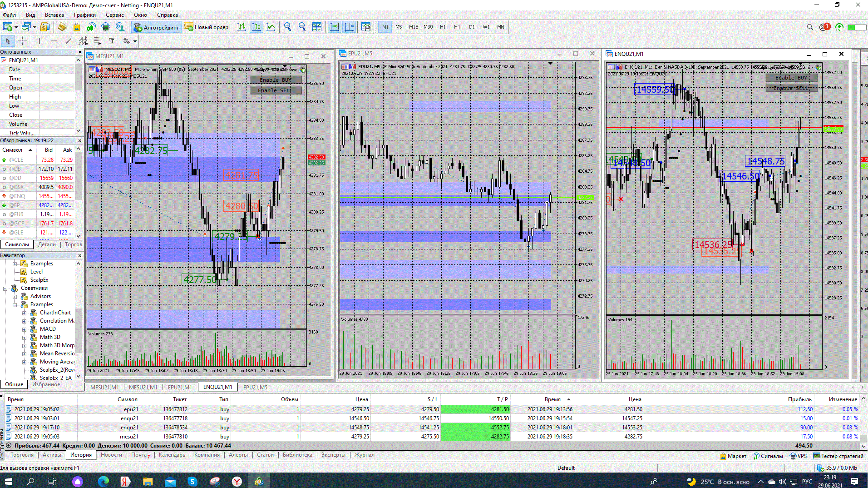Toggle chart auto scroll to end

[335, 27]
